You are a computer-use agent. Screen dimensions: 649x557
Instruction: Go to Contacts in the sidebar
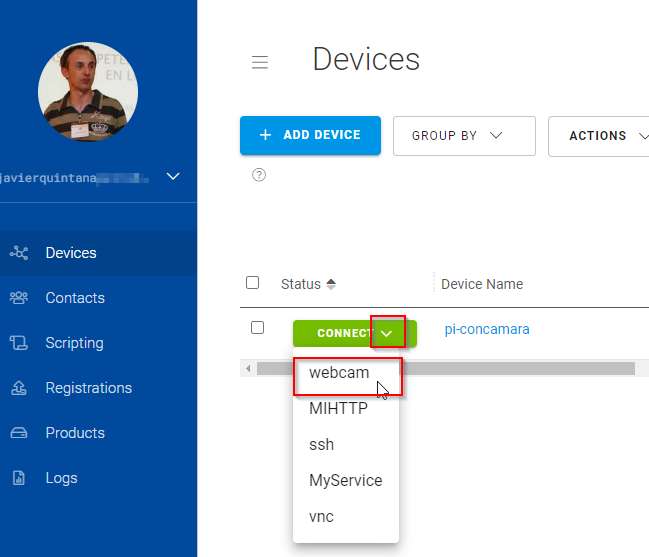pos(99,298)
